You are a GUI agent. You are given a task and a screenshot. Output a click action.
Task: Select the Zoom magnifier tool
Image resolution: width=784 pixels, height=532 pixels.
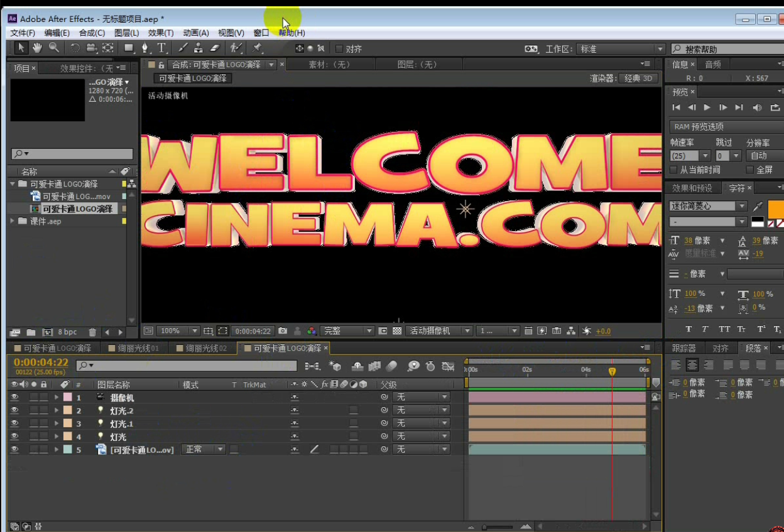(x=54, y=48)
